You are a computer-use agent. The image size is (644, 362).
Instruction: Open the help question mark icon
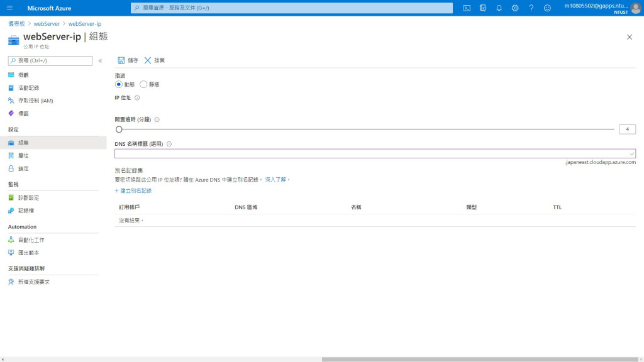(x=531, y=8)
